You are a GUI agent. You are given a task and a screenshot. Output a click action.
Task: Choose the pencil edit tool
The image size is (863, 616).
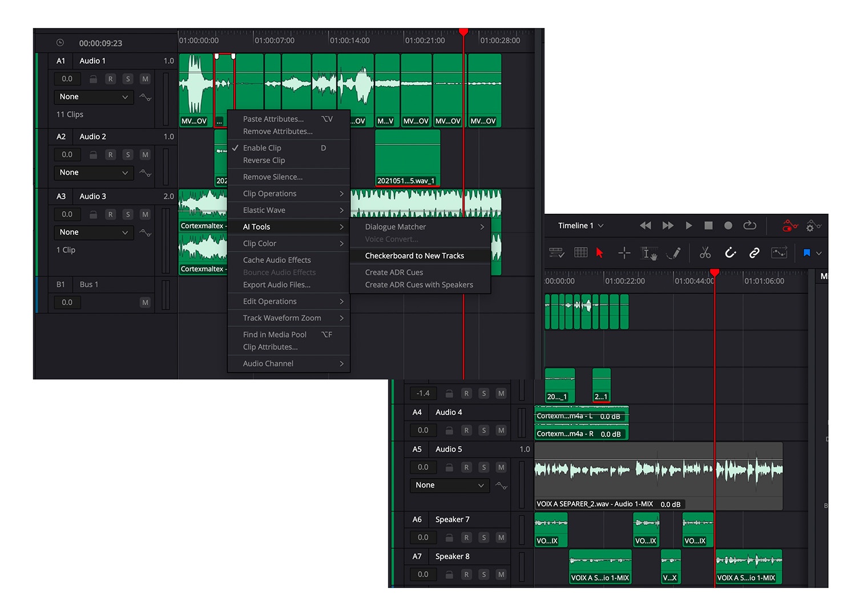click(674, 253)
